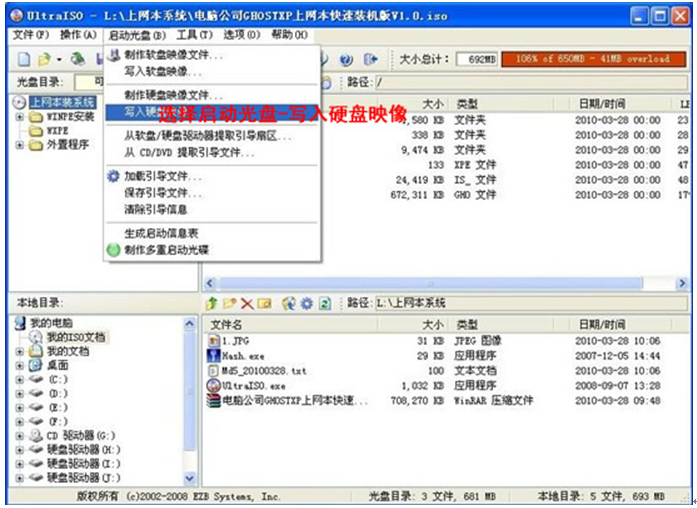
Task: Choose 生成启动信息表 menu entry
Action: click(x=212, y=233)
